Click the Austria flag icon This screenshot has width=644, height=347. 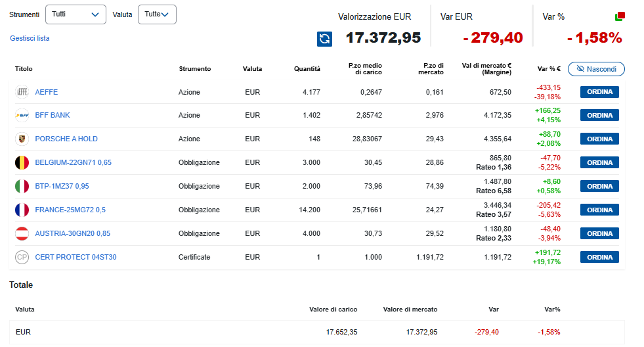click(x=22, y=233)
